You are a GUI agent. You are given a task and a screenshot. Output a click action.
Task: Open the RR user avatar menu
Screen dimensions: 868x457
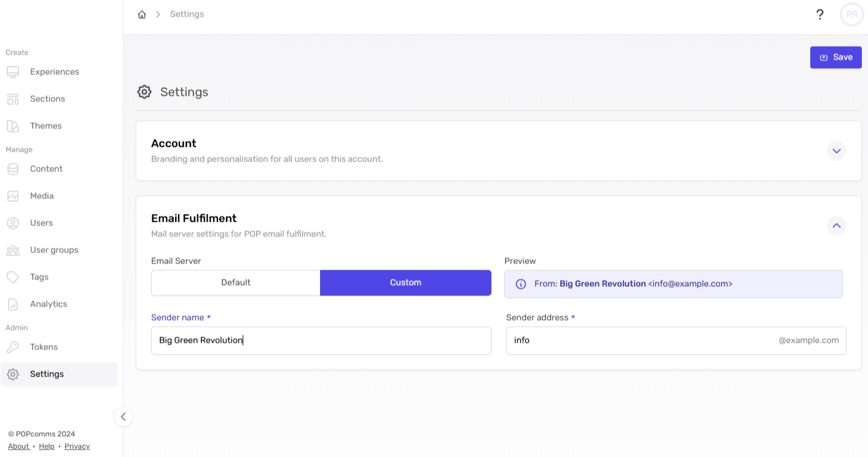click(x=851, y=15)
